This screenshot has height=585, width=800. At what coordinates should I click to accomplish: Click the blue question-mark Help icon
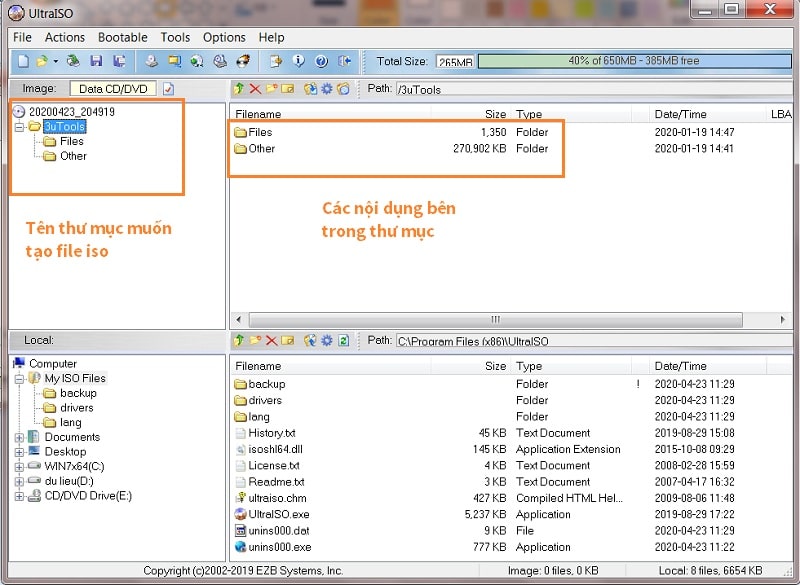pyautogui.click(x=321, y=61)
